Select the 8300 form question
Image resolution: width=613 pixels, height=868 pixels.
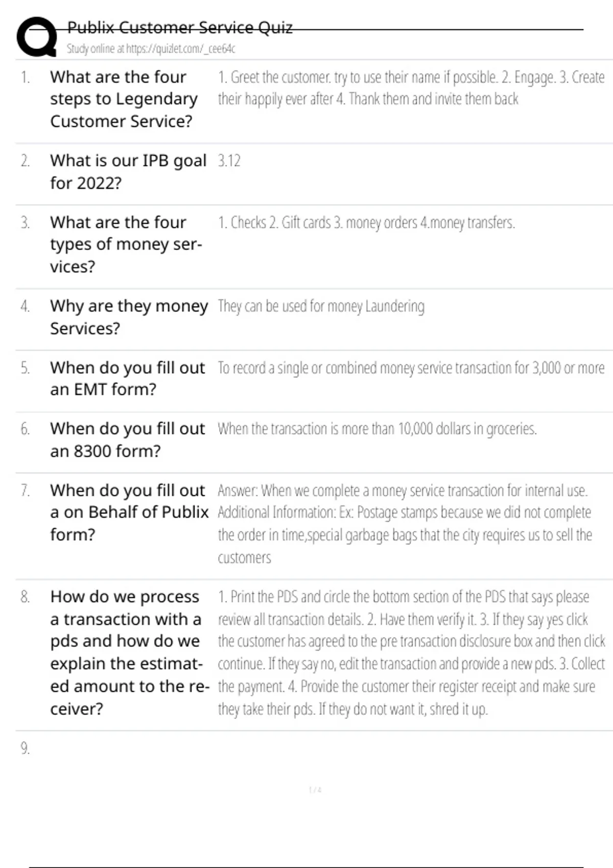(127, 440)
